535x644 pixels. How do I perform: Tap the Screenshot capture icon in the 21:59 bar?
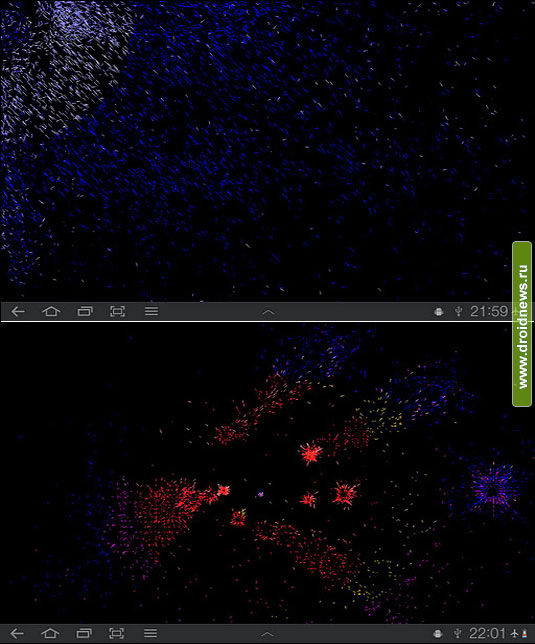click(x=117, y=312)
